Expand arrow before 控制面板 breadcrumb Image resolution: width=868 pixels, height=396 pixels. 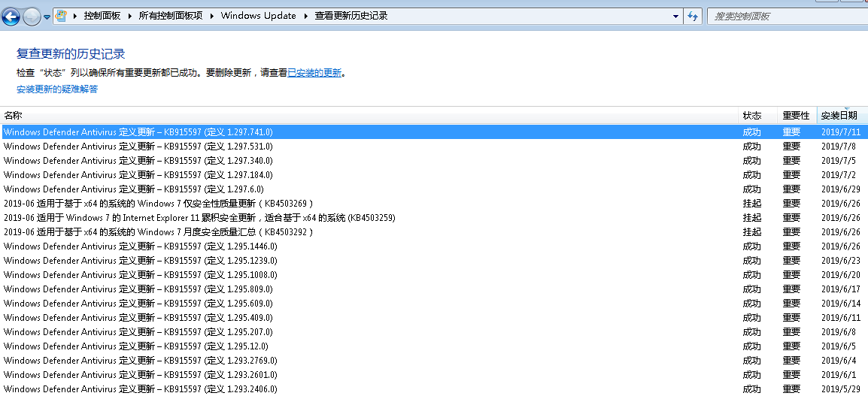click(76, 16)
